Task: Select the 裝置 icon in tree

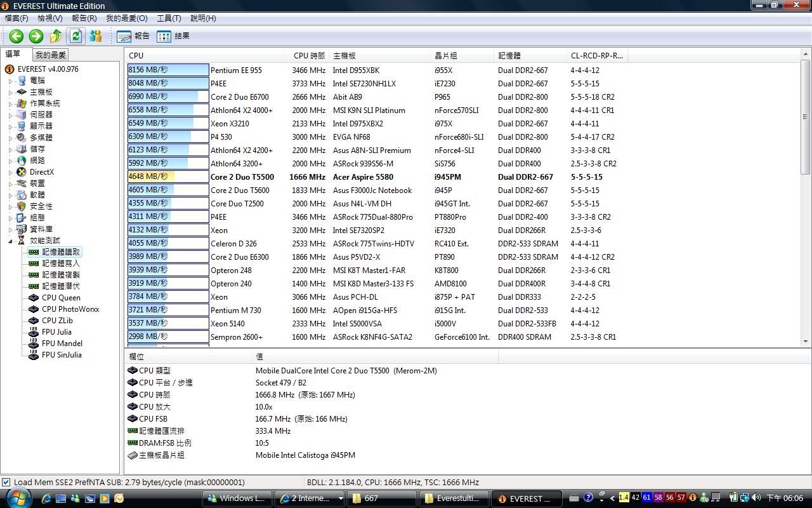Action: coord(22,184)
